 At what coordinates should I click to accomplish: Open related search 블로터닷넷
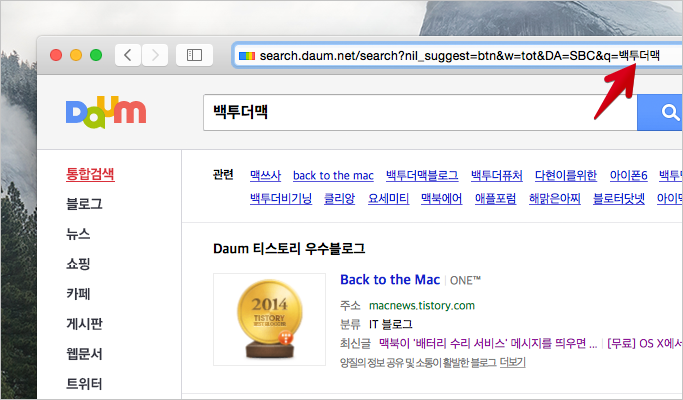[619, 198]
